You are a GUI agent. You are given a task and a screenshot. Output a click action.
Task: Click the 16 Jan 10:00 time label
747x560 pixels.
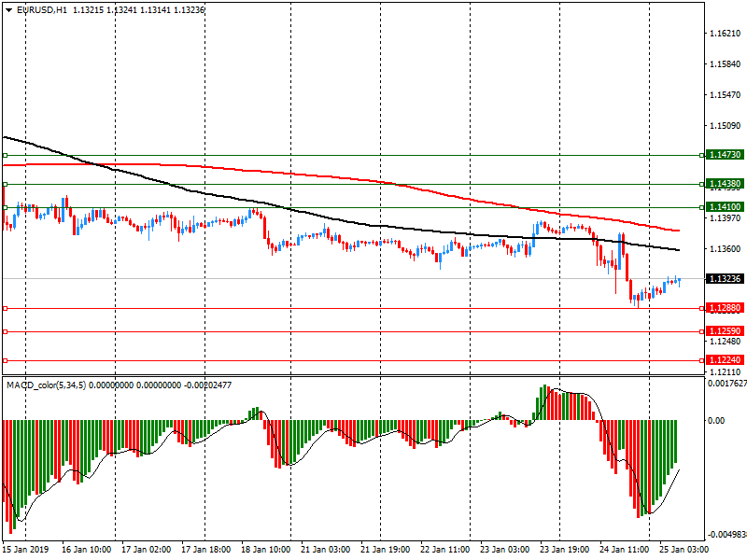(x=86, y=549)
